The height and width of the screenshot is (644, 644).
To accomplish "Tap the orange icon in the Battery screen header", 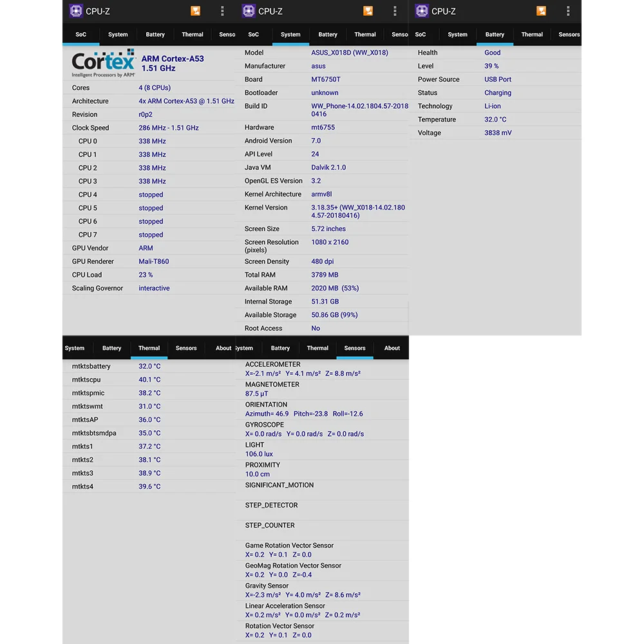I will tap(542, 11).
